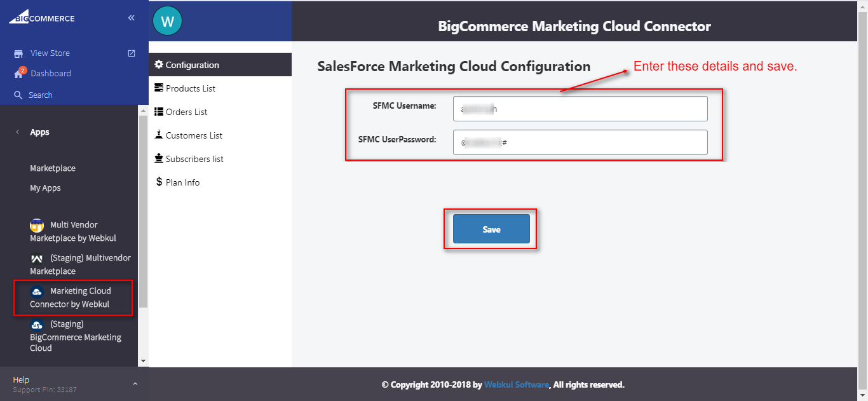Expand the Help menu chevron
This screenshot has width=868, height=401.
click(x=135, y=384)
